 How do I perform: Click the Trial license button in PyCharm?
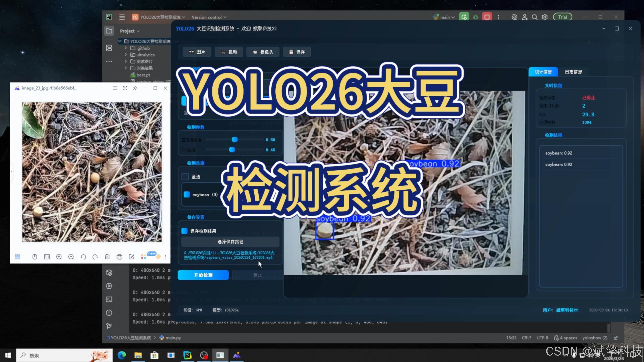coord(562,17)
